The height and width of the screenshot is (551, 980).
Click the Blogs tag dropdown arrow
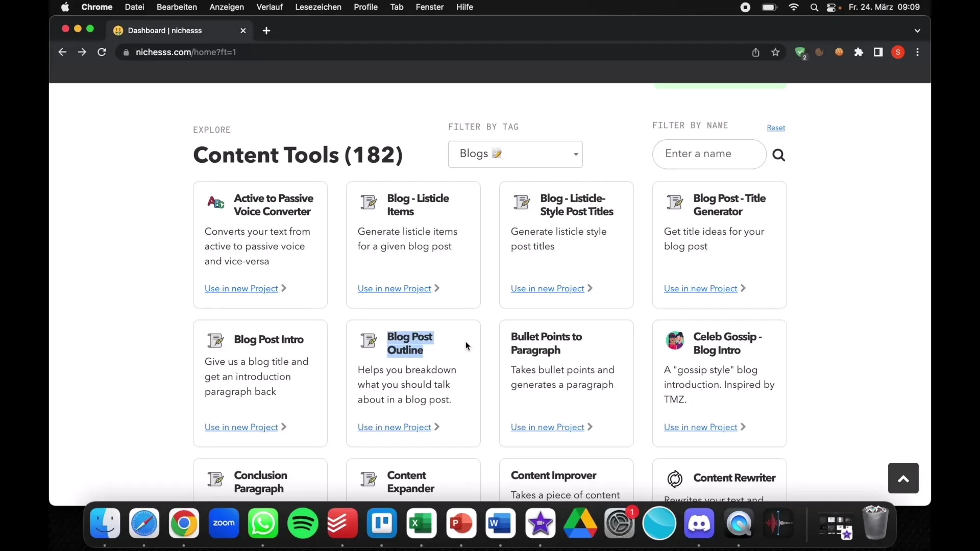(x=575, y=153)
